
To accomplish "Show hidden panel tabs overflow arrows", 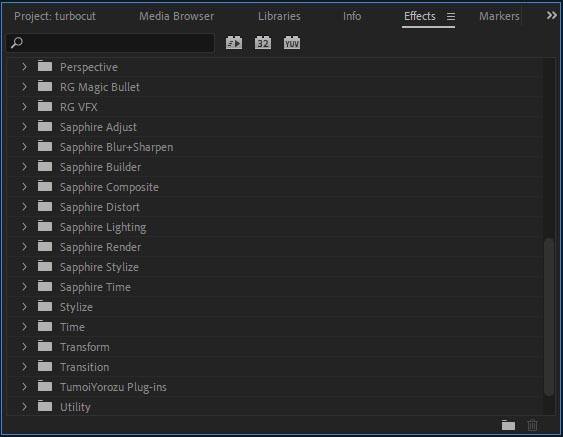I will [552, 15].
